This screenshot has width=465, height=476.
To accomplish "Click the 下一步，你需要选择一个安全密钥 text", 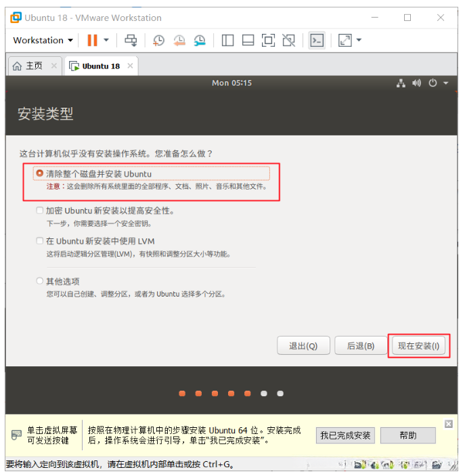I will pos(99,223).
